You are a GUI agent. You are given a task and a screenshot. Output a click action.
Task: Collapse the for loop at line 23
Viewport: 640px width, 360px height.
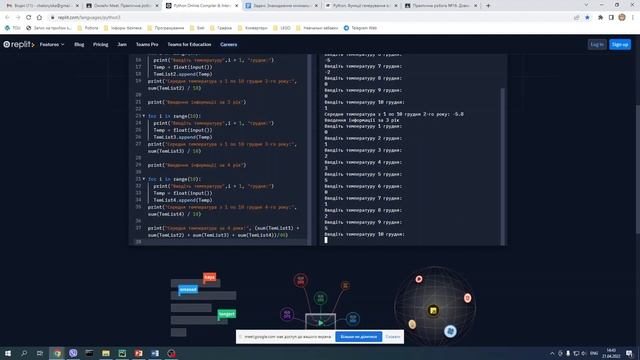pos(144,116)
